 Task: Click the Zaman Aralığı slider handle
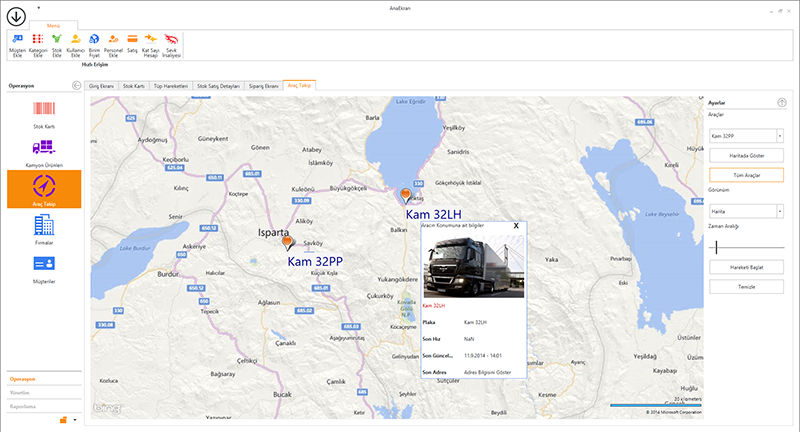click(716, 247)
